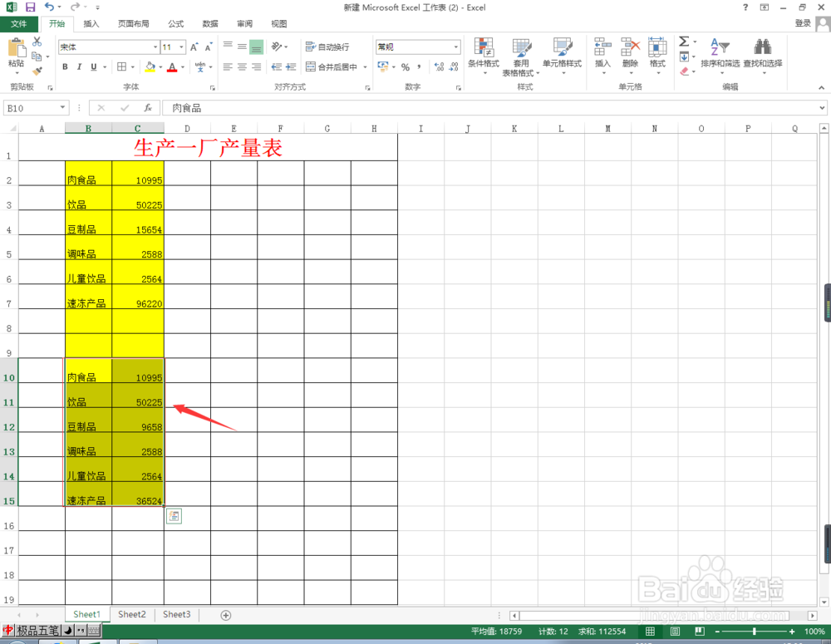Image resolution: width=831 pixels, height=644 pixels.
Task: Click the text orientation icon
Action: [277, 47]
